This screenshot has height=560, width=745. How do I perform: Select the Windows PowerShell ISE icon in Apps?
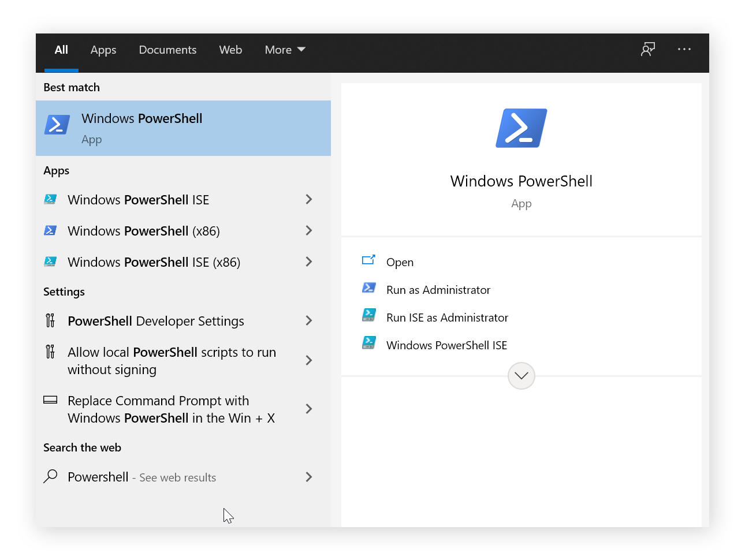(50, 199)
